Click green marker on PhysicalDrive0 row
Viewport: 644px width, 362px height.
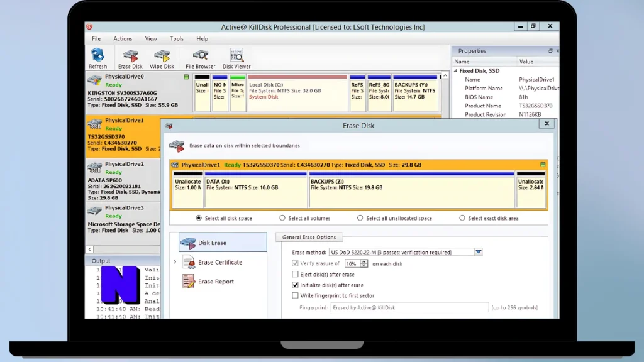point(186,77)
